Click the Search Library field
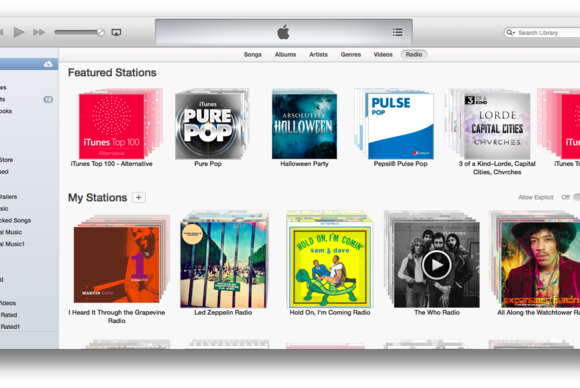 point(542,33)
